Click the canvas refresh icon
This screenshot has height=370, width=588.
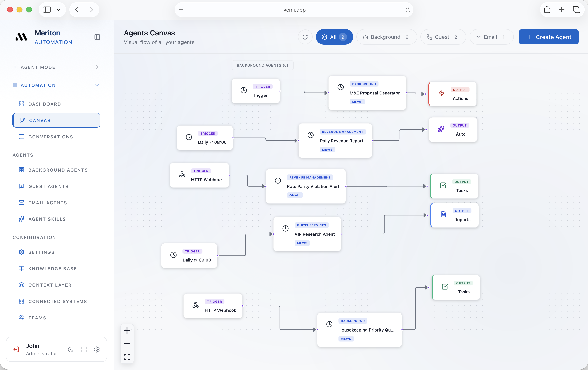(305, 37)
